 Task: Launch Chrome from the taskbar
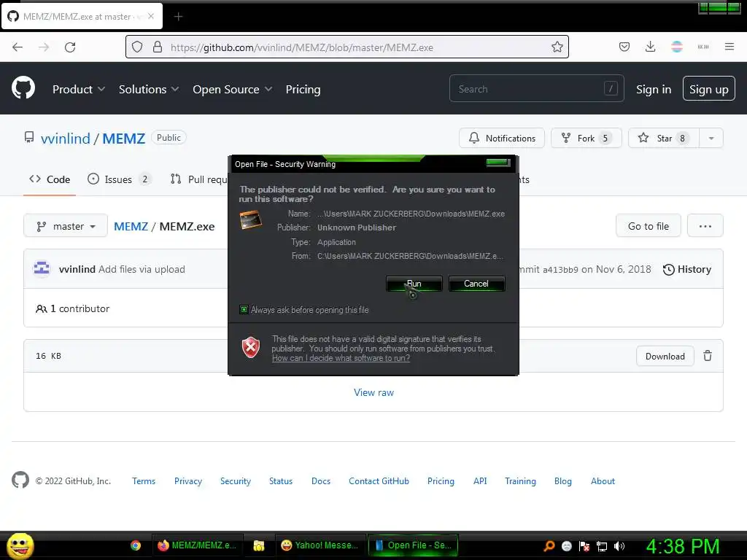pos(136,545)
